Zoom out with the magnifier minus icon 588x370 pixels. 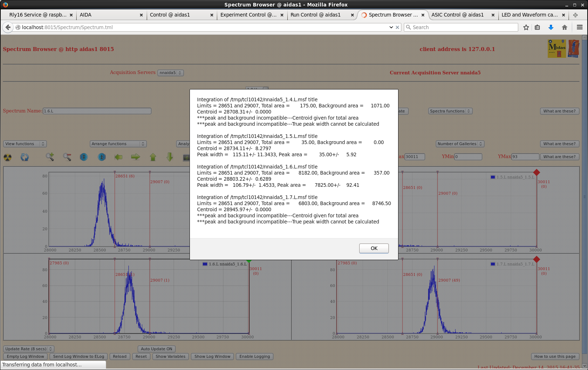[67, 157]
